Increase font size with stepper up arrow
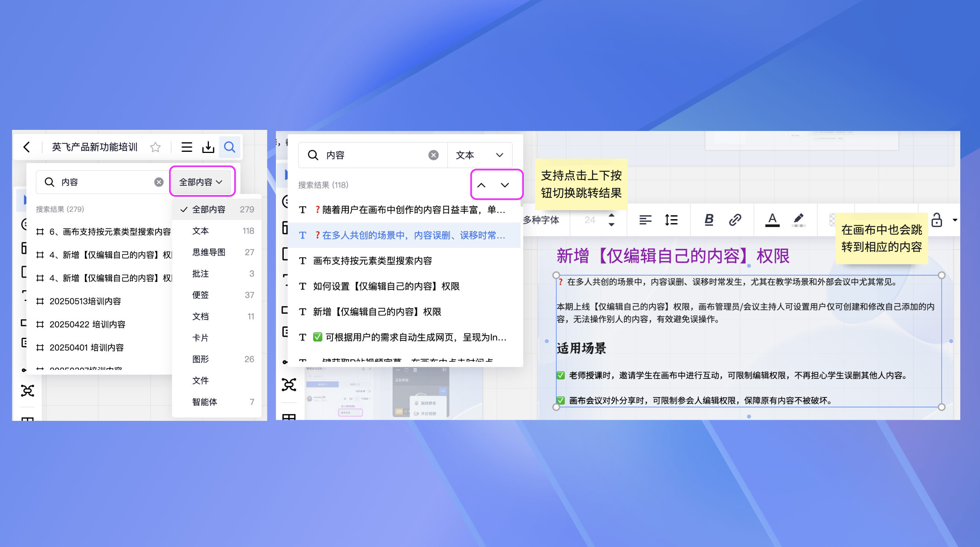This screenshot has height=547, width=980. pyautogui.click(x=611, y=215)
